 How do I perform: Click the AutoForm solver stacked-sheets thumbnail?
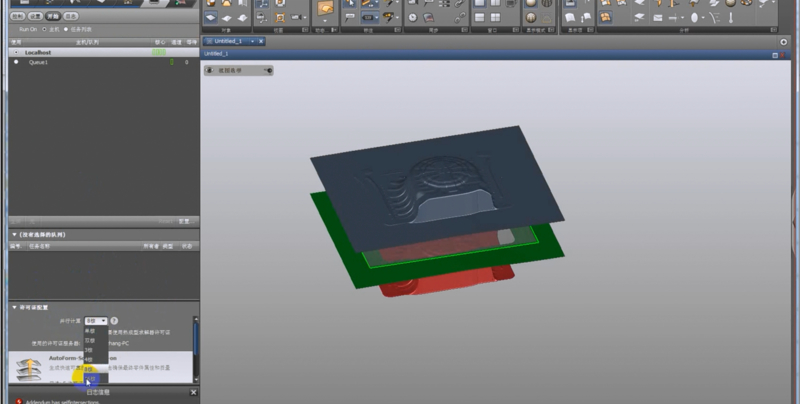[29, 369]
